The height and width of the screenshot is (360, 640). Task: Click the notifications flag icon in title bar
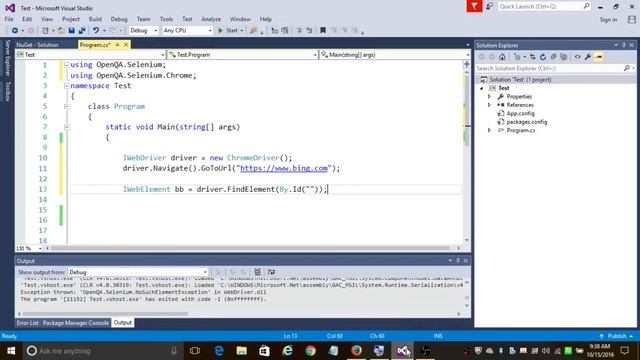[474, 6]
